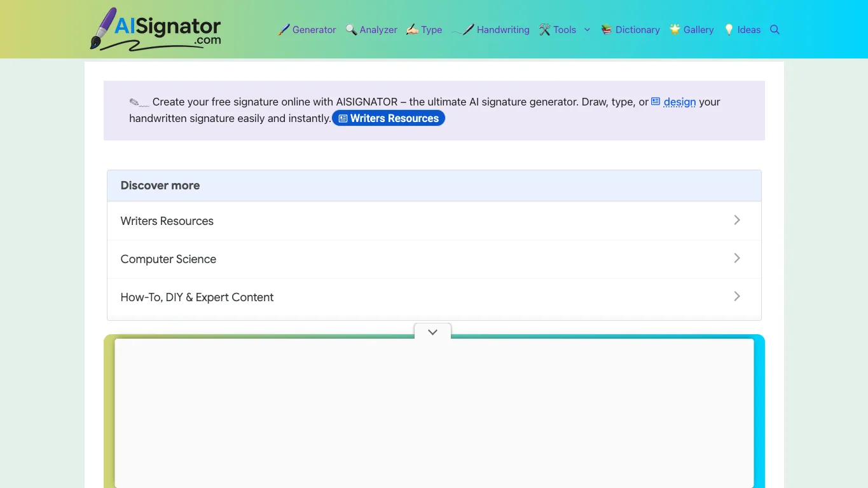
Task: Open the Gallery page
Action: coord(699,29)
